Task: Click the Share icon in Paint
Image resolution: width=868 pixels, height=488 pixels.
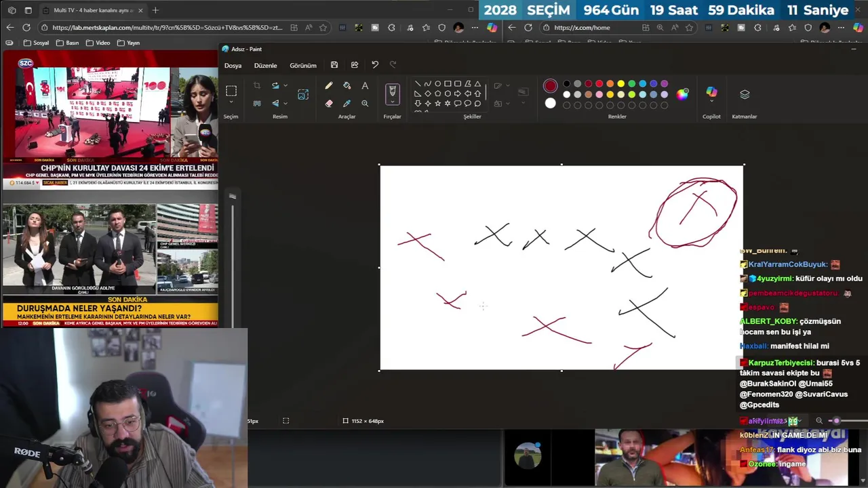Action: tap(355, 65)
